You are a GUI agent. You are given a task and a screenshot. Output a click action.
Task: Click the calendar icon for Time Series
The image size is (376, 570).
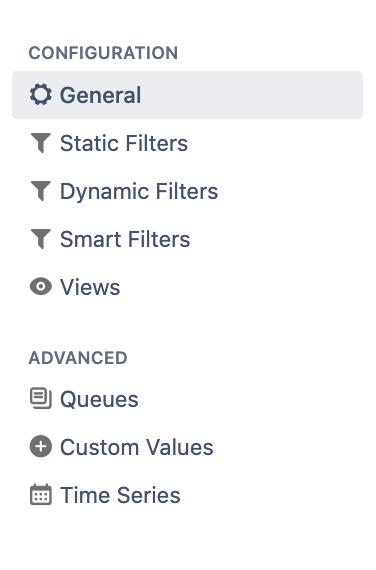point(40,494)
